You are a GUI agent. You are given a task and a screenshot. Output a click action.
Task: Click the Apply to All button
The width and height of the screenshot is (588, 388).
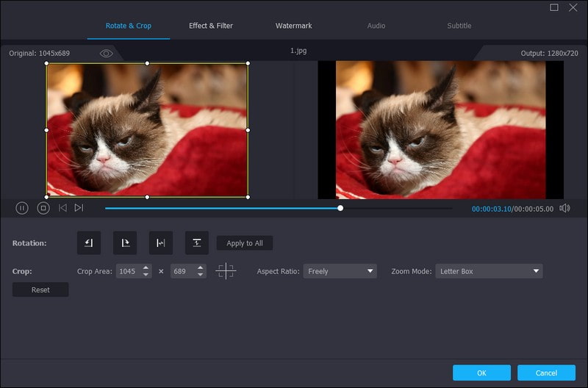[245, 243]
